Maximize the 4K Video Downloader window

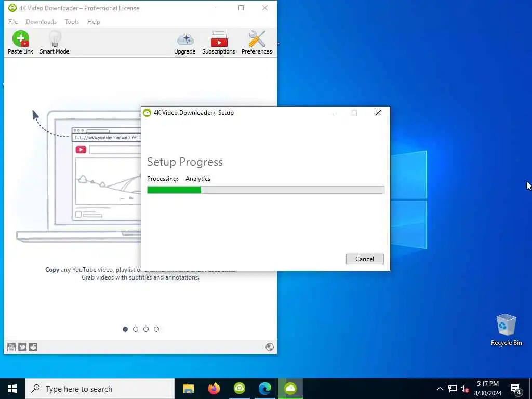pyautogui.click(x=241, y=8)
